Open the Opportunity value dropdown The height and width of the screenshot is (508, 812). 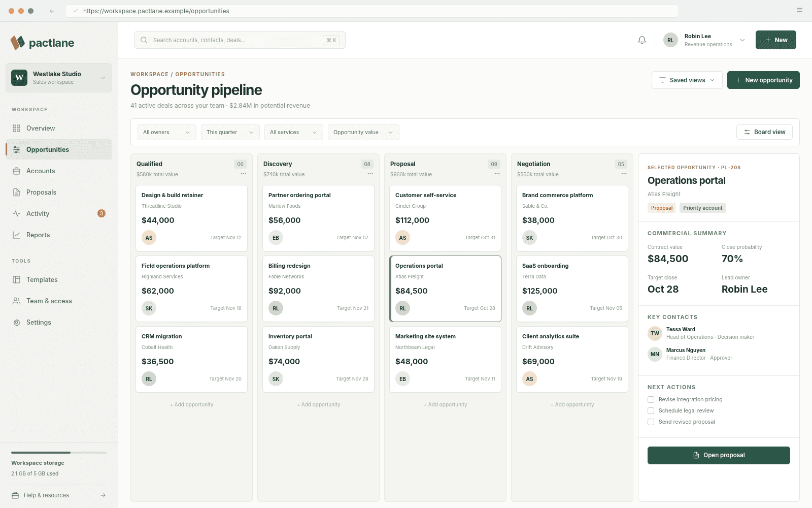click(363, 132)
